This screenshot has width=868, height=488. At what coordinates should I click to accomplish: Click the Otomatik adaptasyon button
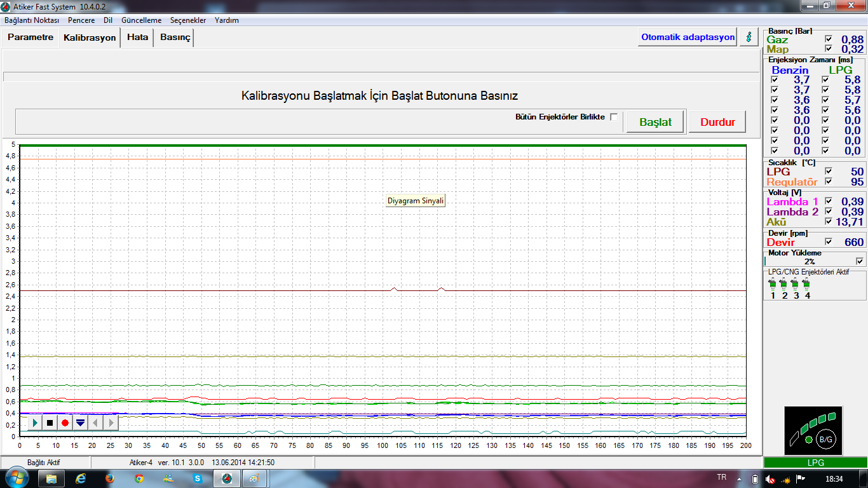[688, 37]
